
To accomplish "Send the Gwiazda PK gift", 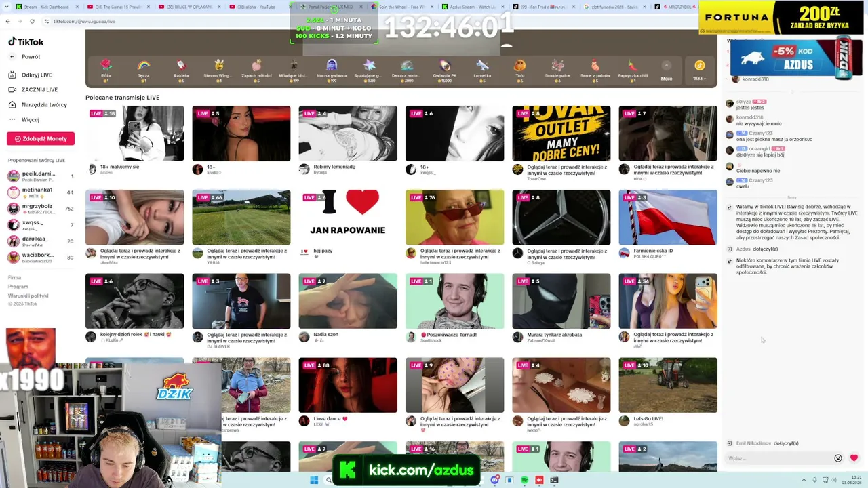I will [444, 70].
